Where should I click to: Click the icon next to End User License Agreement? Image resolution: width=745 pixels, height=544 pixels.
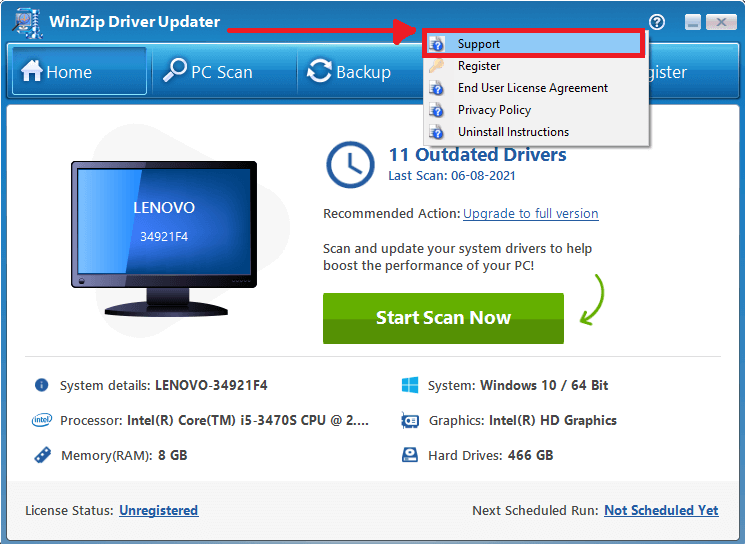(x=436, y=88)
